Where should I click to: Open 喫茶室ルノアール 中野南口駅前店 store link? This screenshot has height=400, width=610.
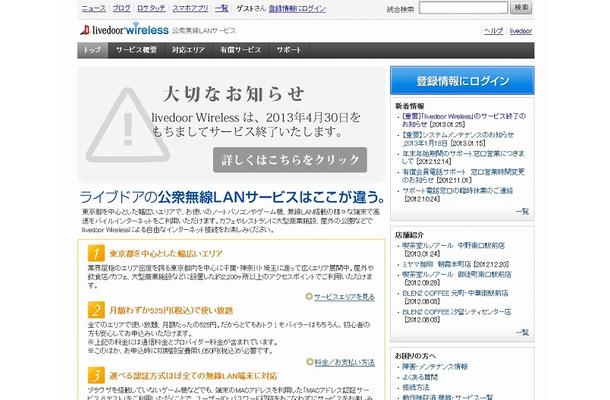(x=453, y=246)
